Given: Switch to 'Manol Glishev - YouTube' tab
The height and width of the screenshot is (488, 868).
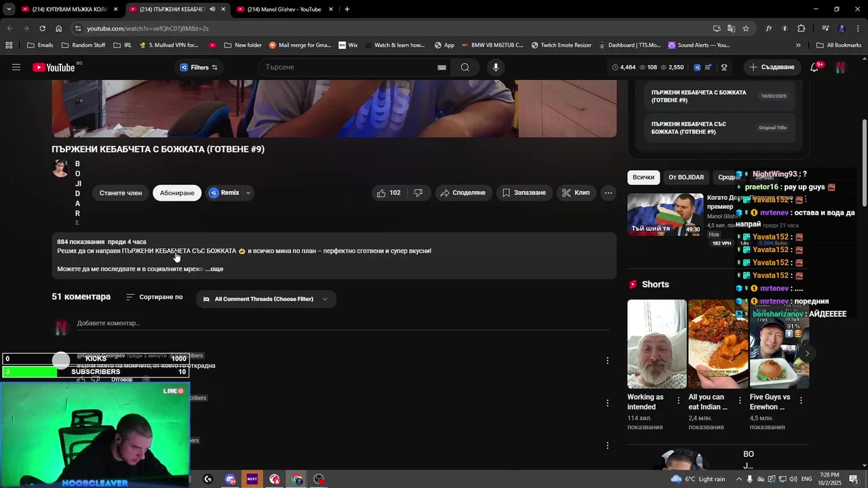Looking at the screenshot, I should (285, 9).
